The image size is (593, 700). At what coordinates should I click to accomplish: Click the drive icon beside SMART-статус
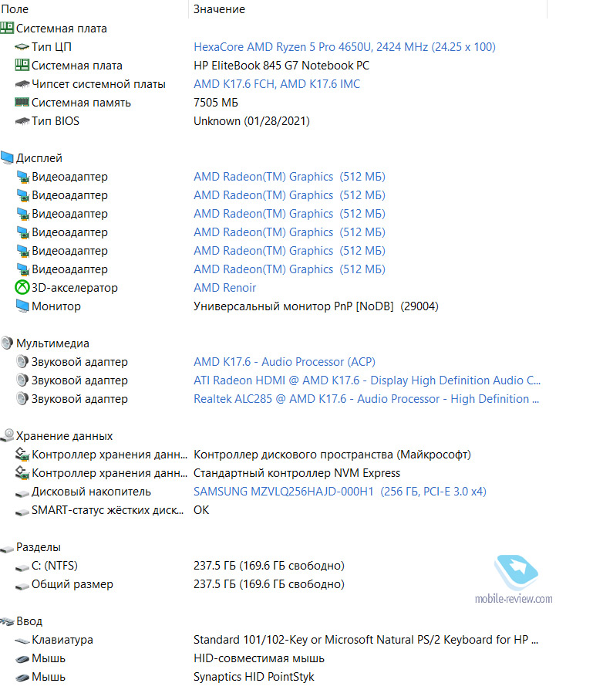click(22, 512)
